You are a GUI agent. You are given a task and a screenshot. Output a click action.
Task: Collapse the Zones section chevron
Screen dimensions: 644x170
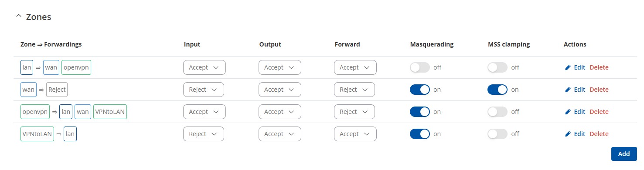18,16
